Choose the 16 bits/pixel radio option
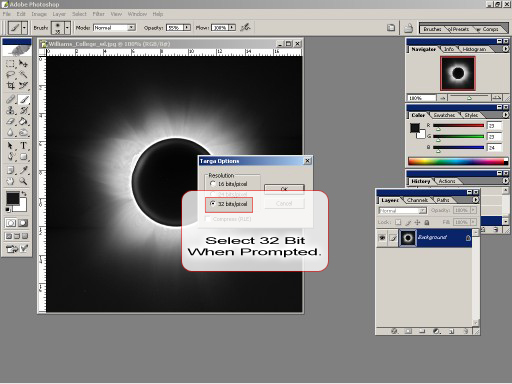The image size is (512, 384). (x=213, y=184)
